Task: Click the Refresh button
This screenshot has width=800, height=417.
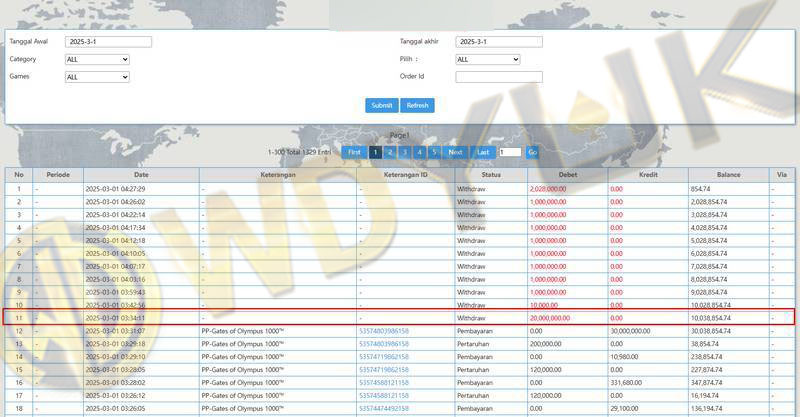Action: (417, 105)
